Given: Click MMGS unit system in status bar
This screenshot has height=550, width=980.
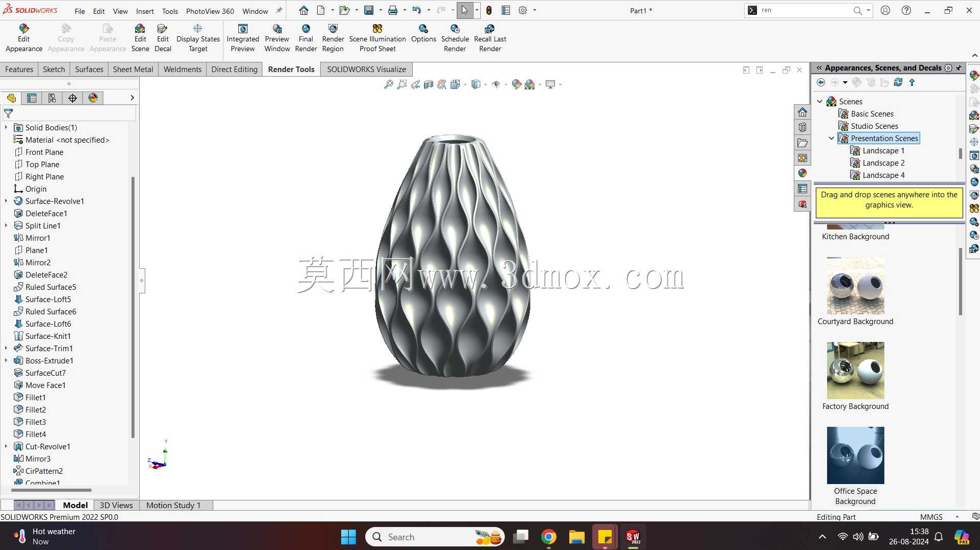Looking at the screenshot, I should tap(931, 517).
